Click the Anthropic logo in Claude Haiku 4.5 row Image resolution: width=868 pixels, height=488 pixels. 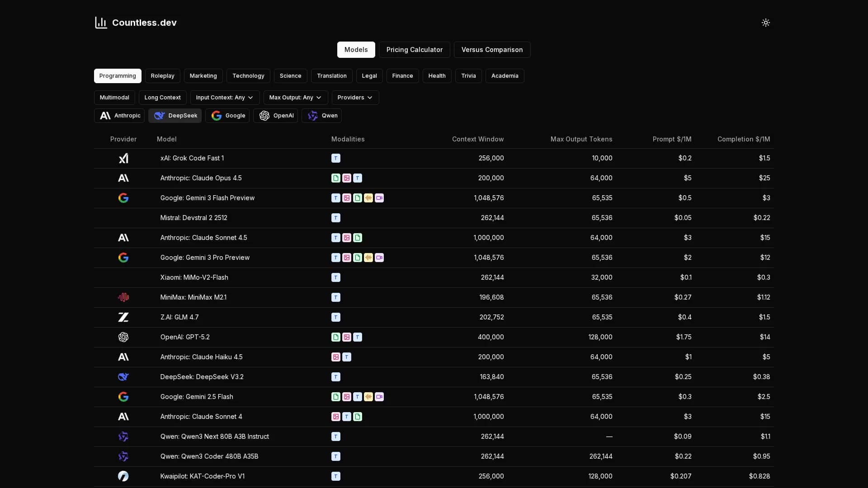123,357
